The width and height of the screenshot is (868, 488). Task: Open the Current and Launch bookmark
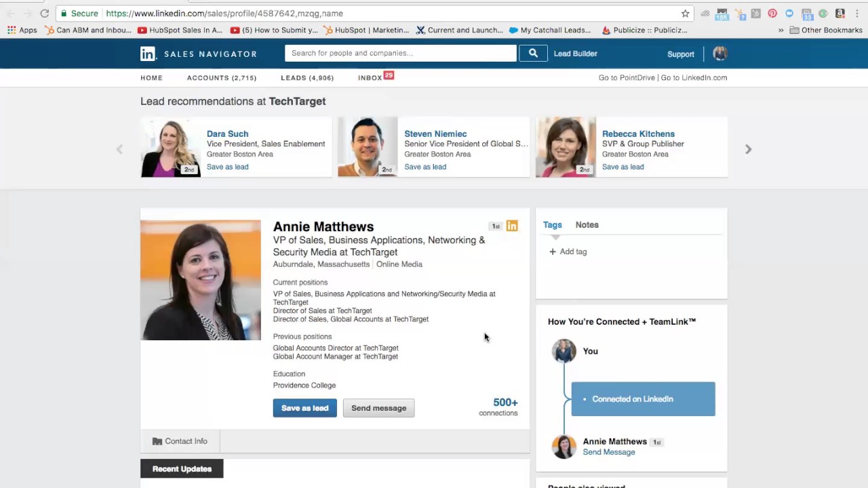[x=459, y=30]
